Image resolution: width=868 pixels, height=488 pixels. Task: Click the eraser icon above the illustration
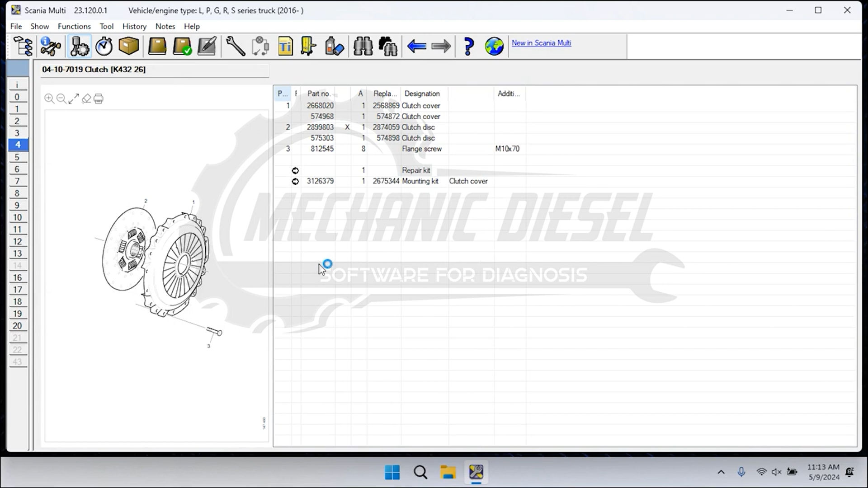[86, 99]
